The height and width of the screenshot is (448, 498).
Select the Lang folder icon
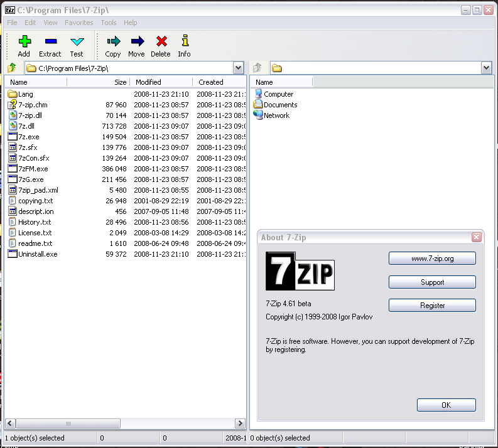tap(12, 94)
